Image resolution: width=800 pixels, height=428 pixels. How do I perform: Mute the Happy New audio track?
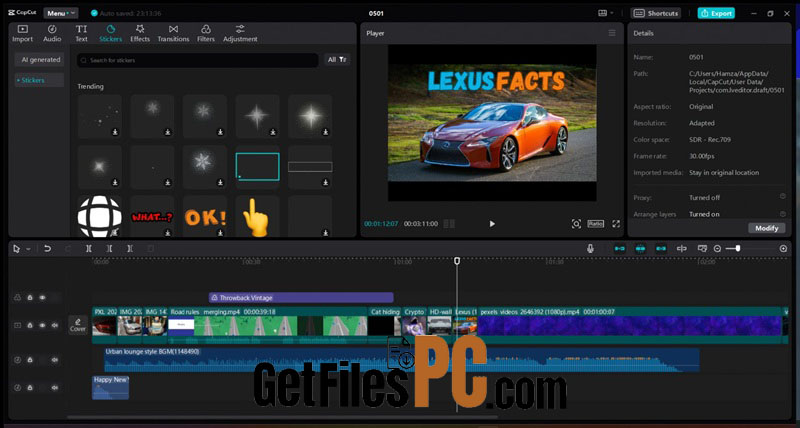(x=55, y=388)
